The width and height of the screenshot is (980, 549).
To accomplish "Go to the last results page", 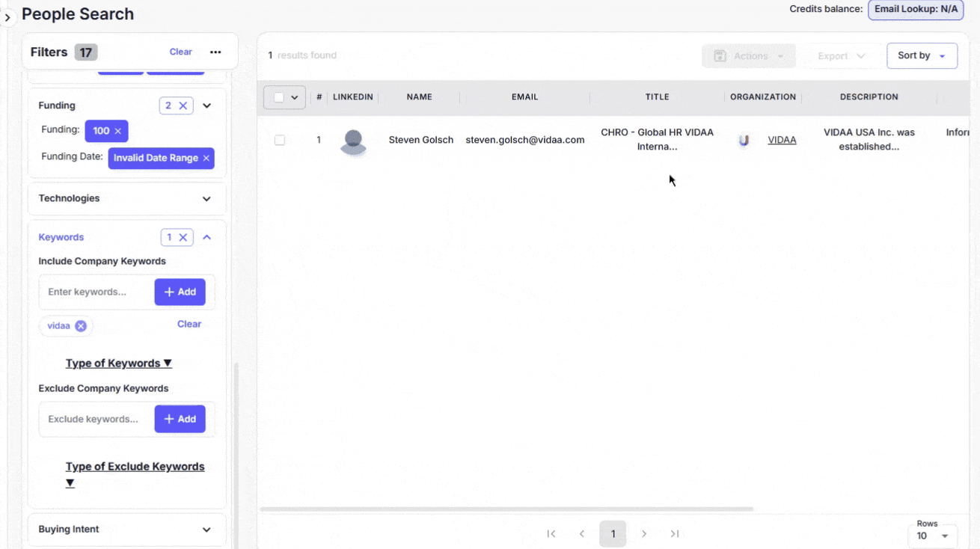I will click(675, 534).
